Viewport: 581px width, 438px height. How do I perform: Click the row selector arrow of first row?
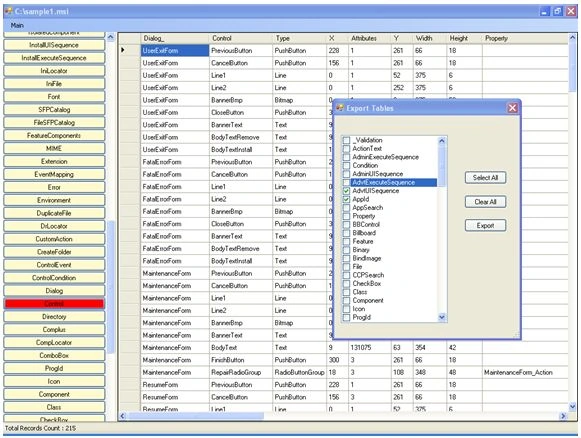tap(123, 50)
